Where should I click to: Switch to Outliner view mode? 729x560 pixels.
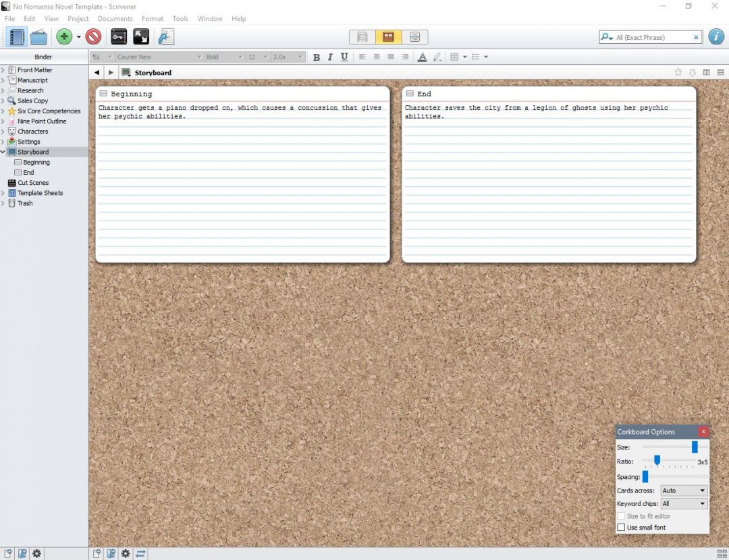click(414, 36)
